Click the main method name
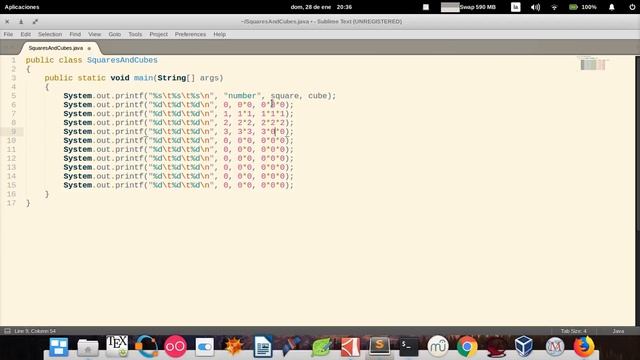640x360 pixels. (143, 78)
